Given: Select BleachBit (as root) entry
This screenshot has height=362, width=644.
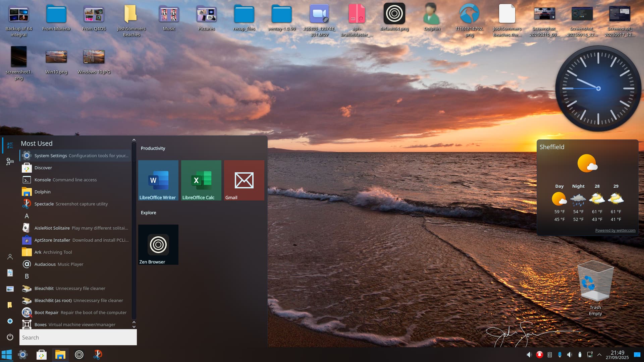Looking at the screenshot, I should click(x=53, y=300).
